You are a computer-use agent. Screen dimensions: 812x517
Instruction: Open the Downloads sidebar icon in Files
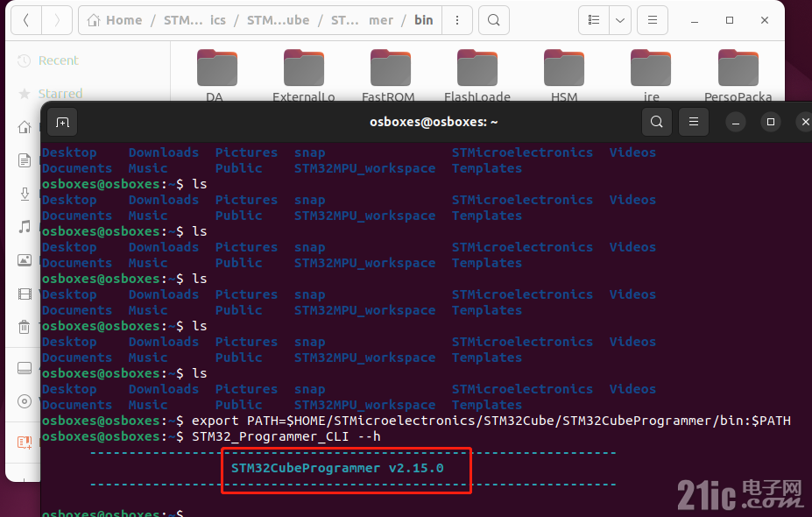pos(25,194)
